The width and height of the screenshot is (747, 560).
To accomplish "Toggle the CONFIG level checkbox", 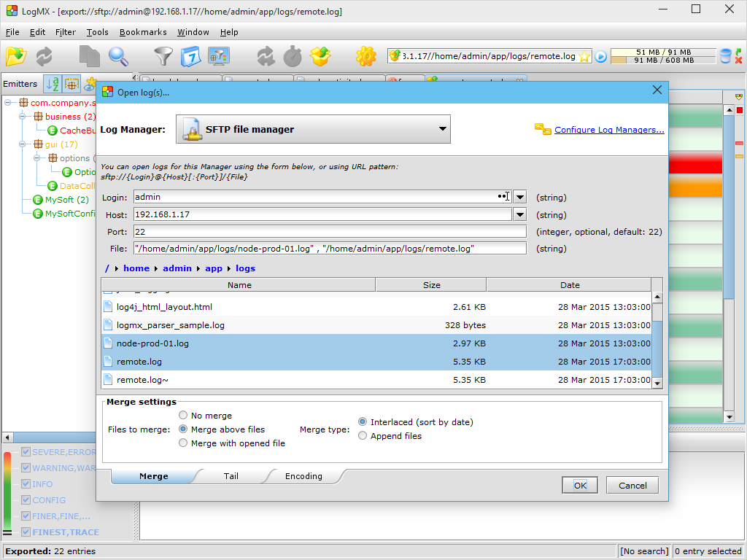I will (26, 500).
